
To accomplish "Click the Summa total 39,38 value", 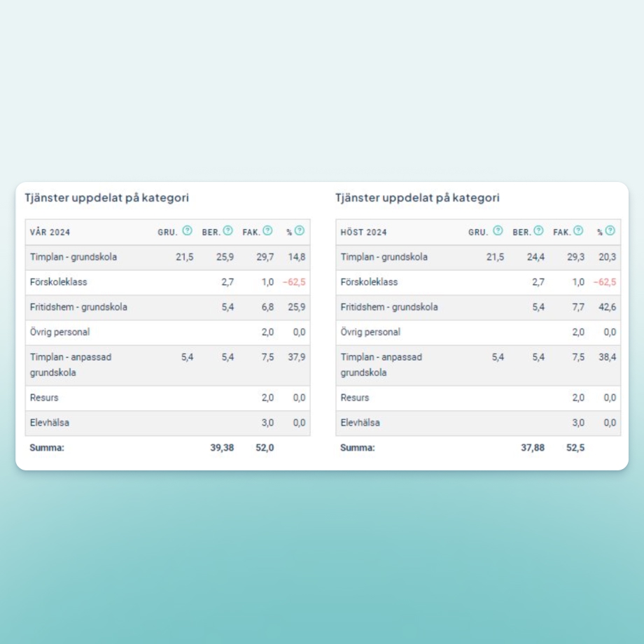I will [x=222, y=448].
